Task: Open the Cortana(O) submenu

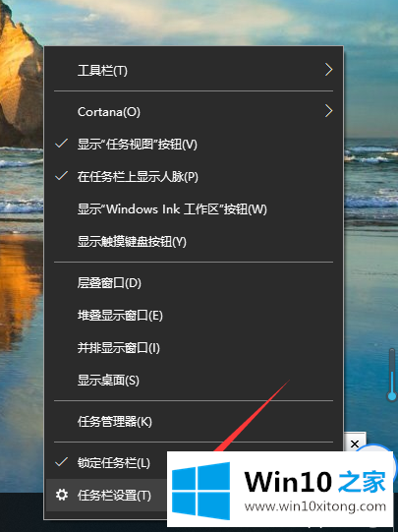Action: pyautogui.click(x=194, y=112)
